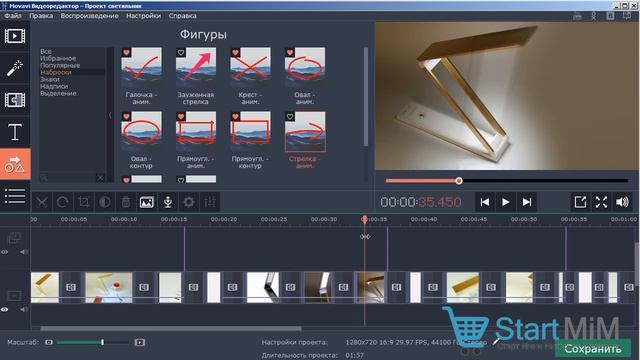The height and width of the screenshot is (360, 640).
Task: Open the Файл menu
Action: point(13,16)
